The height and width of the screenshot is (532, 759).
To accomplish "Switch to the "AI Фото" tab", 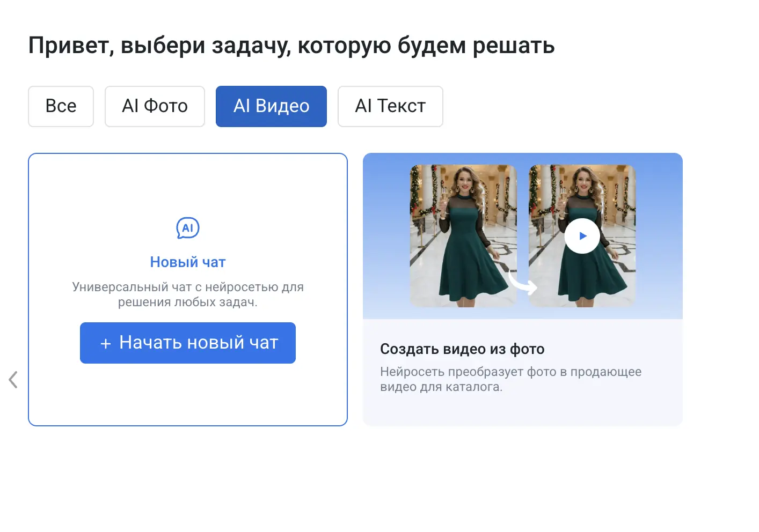I will (x=155, y=106).
